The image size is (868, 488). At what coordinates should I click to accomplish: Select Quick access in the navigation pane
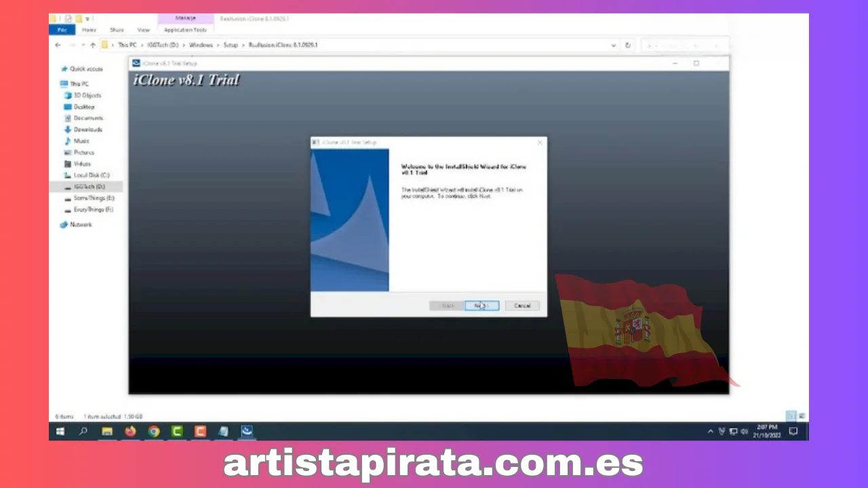86,69
